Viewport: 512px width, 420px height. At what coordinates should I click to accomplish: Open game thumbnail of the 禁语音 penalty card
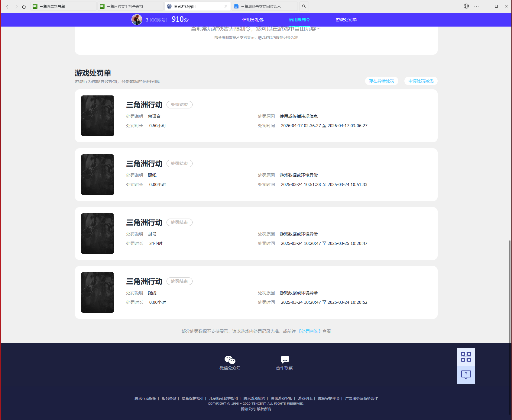coord(98,116)
